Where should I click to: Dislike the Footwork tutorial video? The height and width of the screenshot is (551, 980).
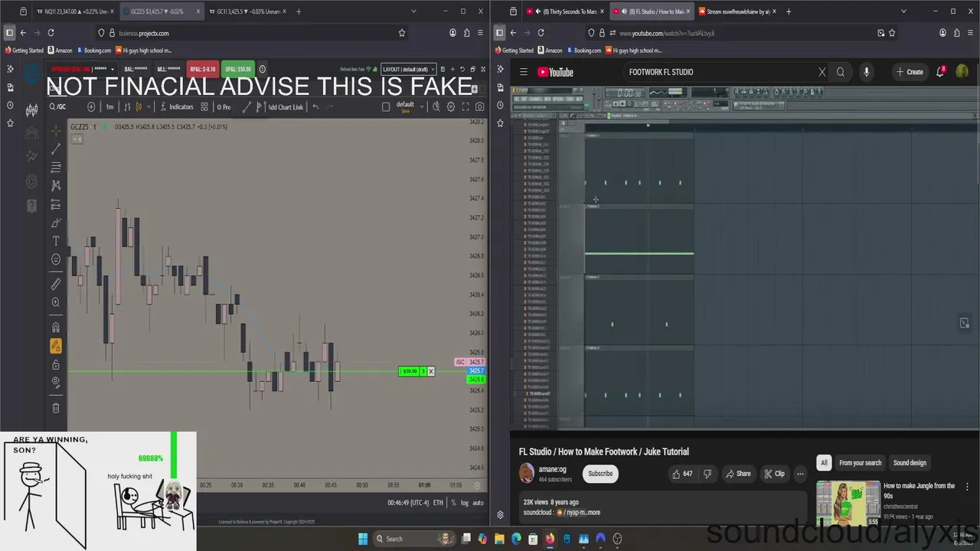point(707,474)
